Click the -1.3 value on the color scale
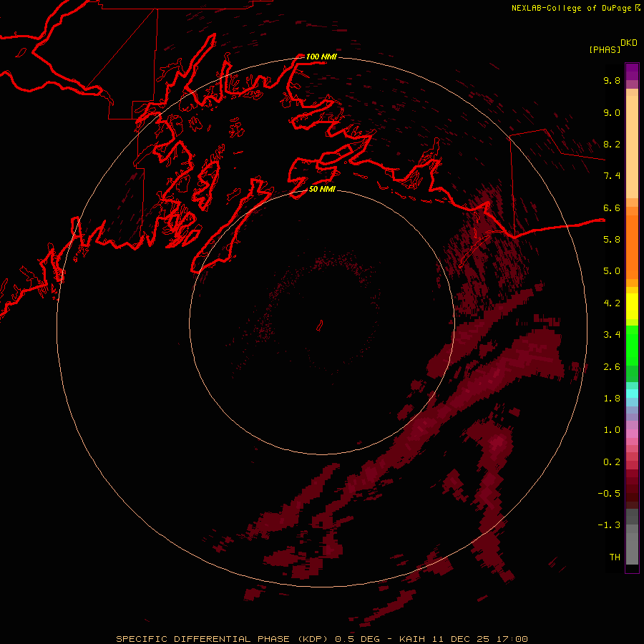Image resolution: width=644 pixels, height=644 pixels. click(609, 525)
